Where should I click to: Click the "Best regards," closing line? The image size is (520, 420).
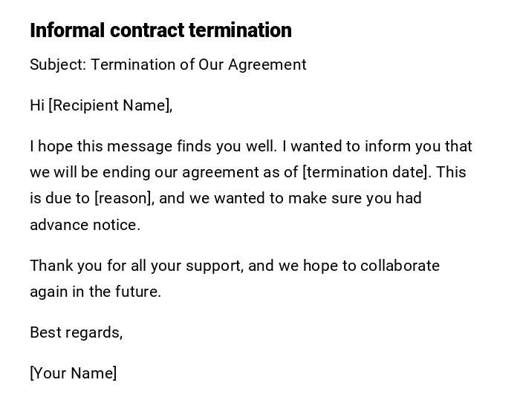pyautogui.click(x=76, y=332)
